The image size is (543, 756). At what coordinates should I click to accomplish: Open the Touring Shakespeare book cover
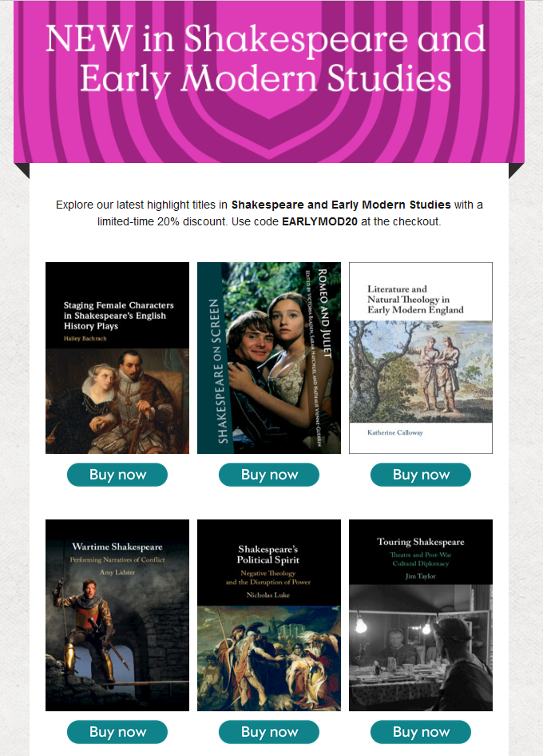[x=421, y=615]
